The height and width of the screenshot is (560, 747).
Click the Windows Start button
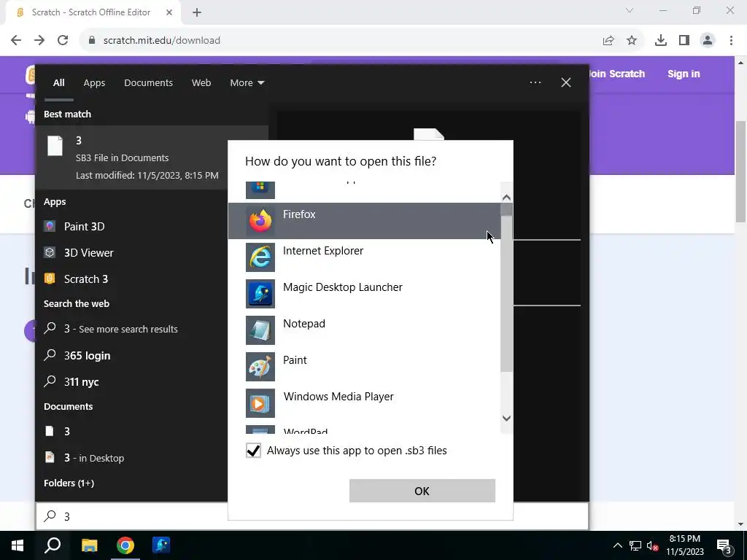coord(18,545)
